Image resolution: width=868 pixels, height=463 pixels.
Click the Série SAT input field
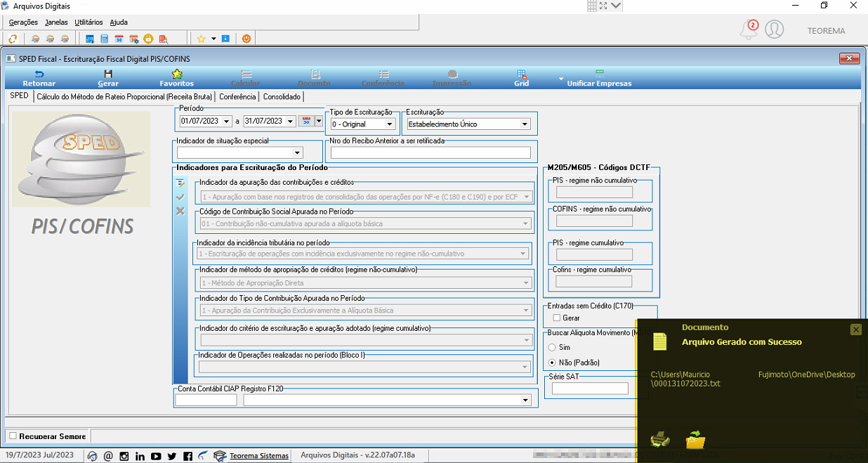pyautogui.click(x=590, y=389)
